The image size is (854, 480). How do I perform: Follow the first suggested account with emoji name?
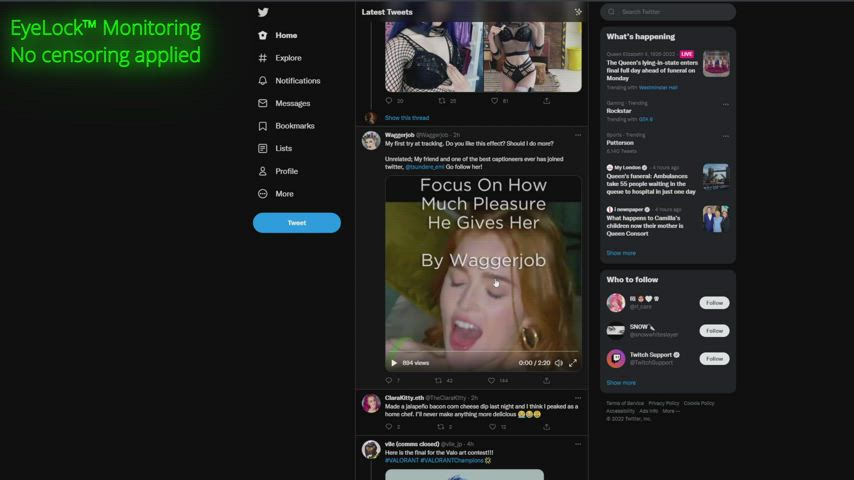[714, 303]
